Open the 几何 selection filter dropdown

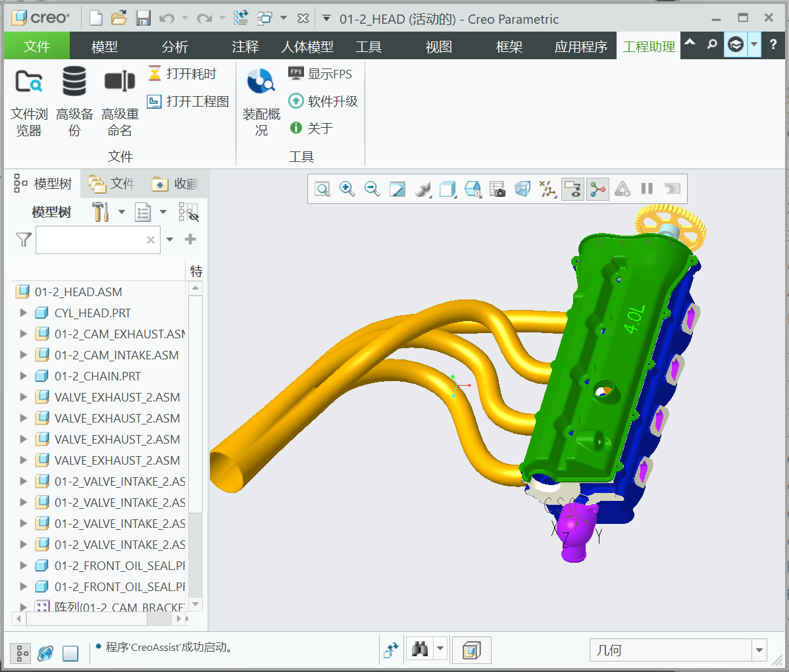759,651
